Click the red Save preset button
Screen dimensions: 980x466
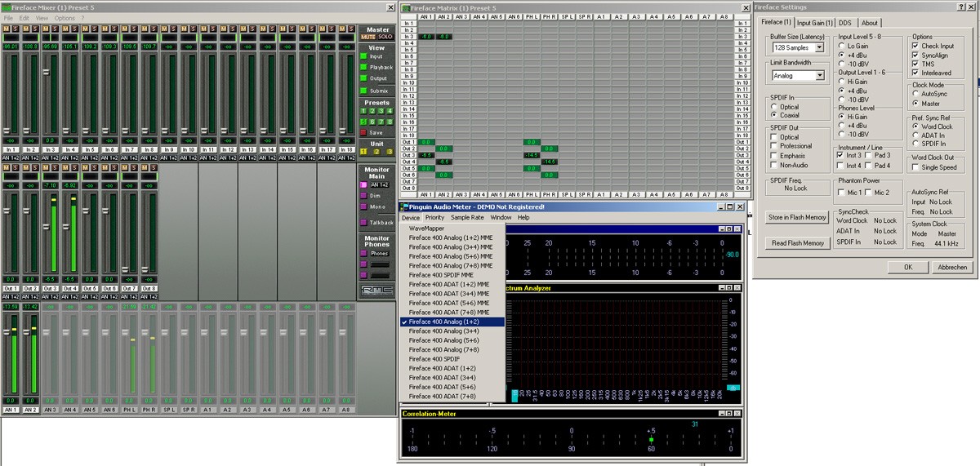click(364, 132)
